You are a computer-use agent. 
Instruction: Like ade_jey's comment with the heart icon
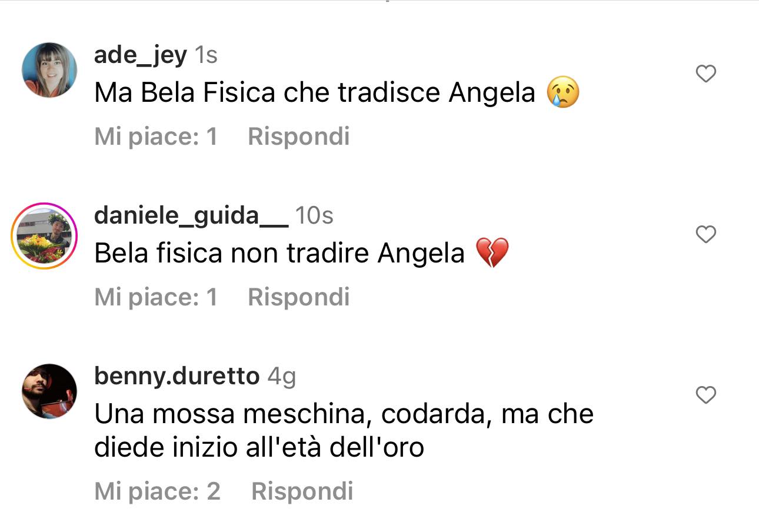(705, 74)
